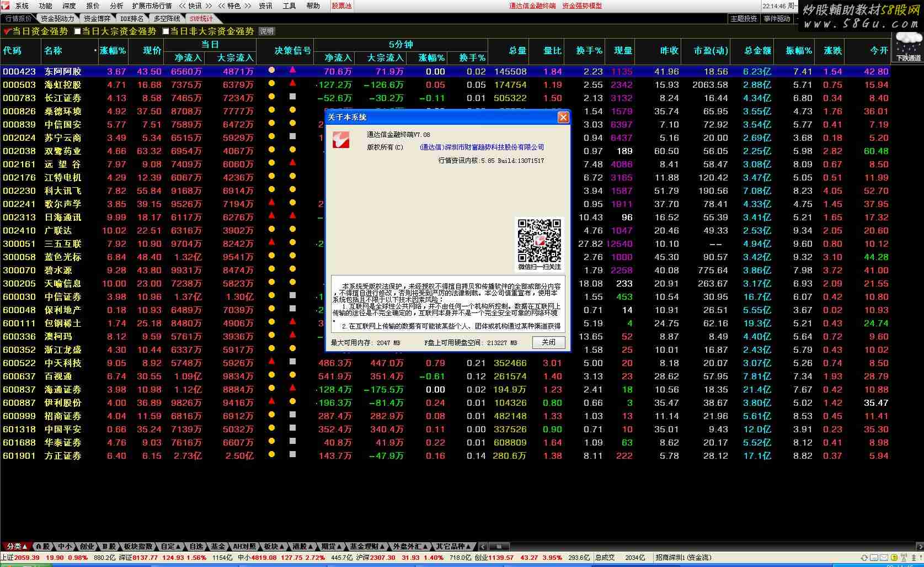
Task: Click the green refresh icon in status bar
Action: tap(864, 558)
